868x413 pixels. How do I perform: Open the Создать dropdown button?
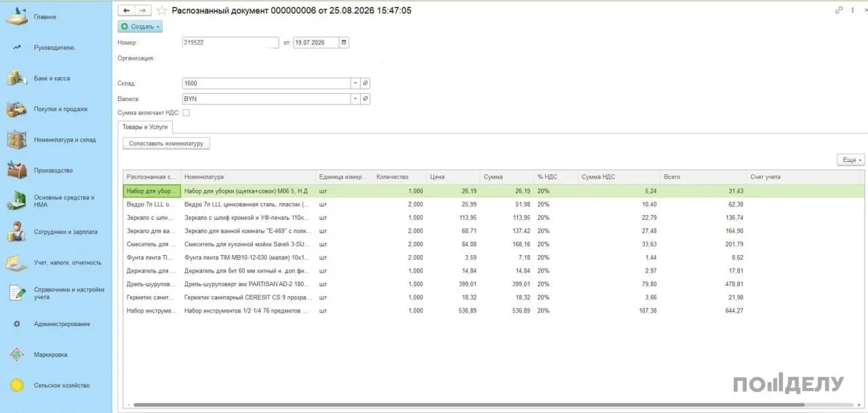pos(140,26)
